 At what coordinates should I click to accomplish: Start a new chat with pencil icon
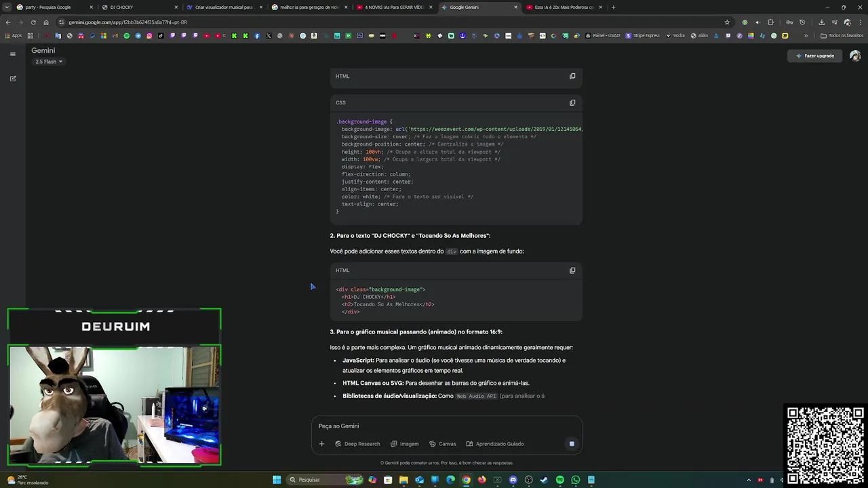(x=12, y=79)
